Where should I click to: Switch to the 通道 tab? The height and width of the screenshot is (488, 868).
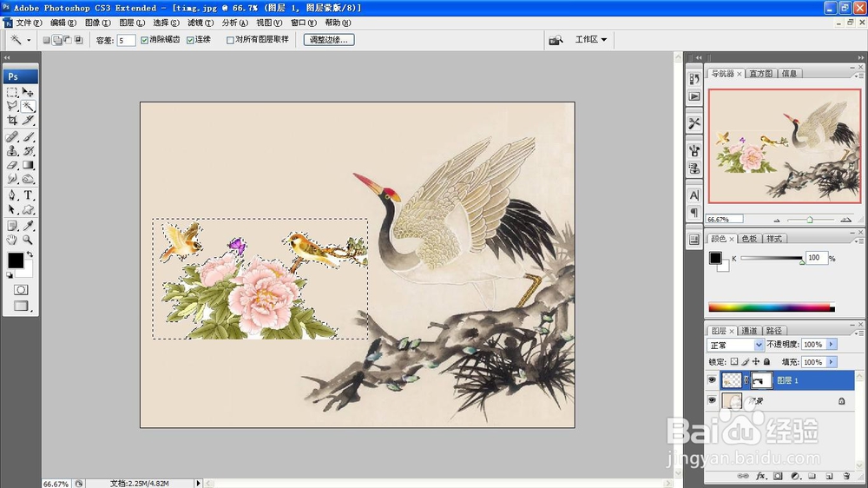tap(749, 331)
